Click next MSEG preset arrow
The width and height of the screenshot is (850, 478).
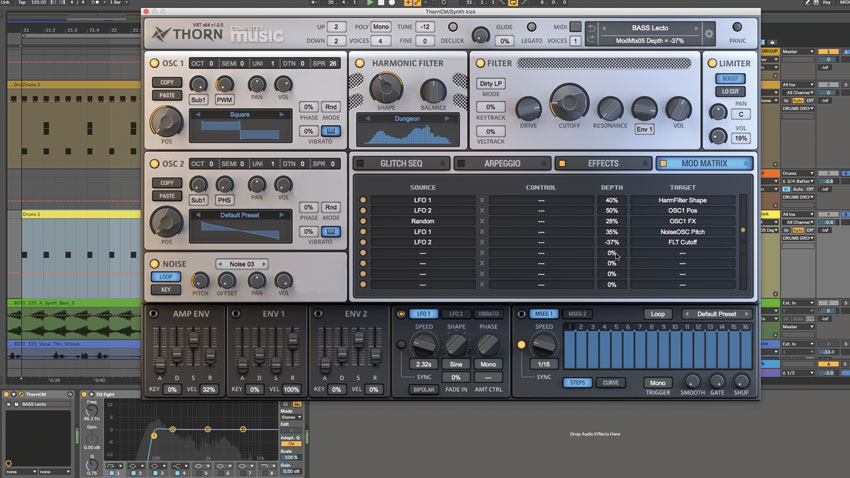[x=747, y=314]
